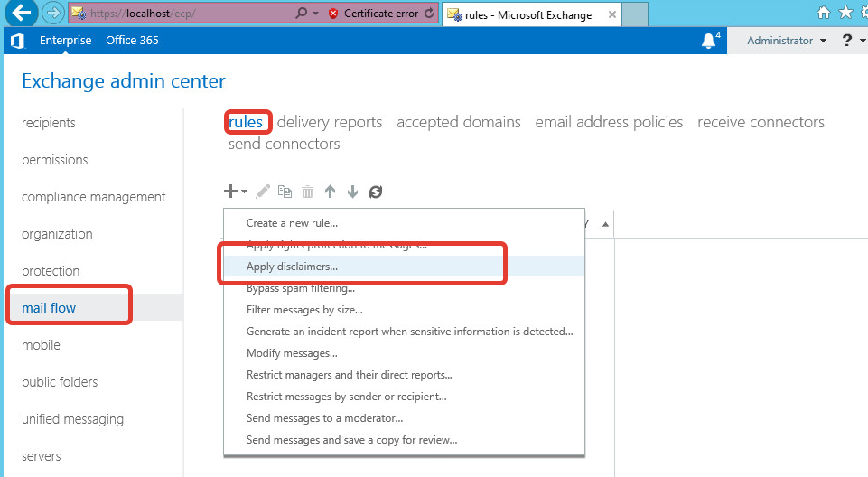The height and width of the screenshot is (477, 868).
Task: Switch to delivery reports tab
Action: pyautogui.click(x=330, y=122)
